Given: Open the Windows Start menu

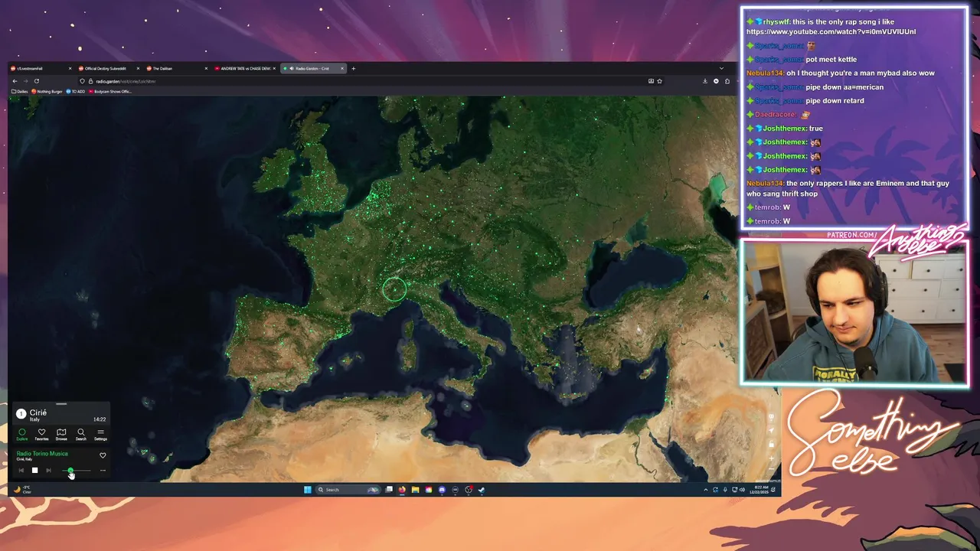Looking at the screenshot, I should click(x=308, y=490).
